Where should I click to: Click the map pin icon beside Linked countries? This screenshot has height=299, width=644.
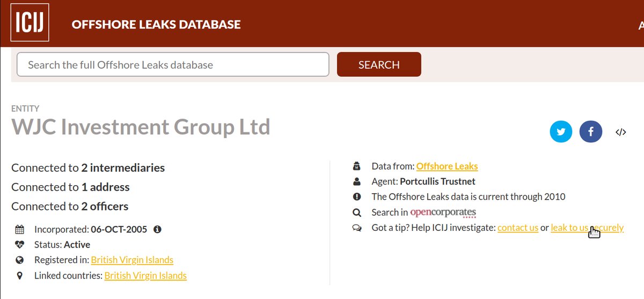(20, 276)
